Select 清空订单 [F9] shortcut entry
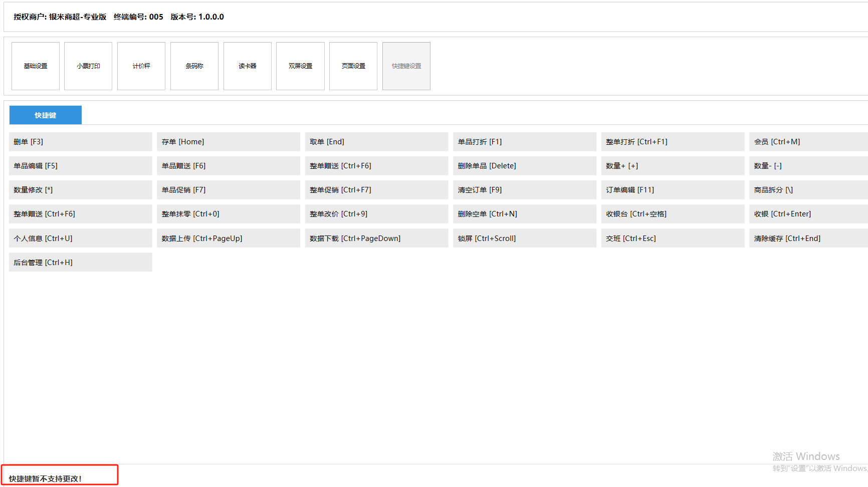Screen dimensions: 868x487 524,190
